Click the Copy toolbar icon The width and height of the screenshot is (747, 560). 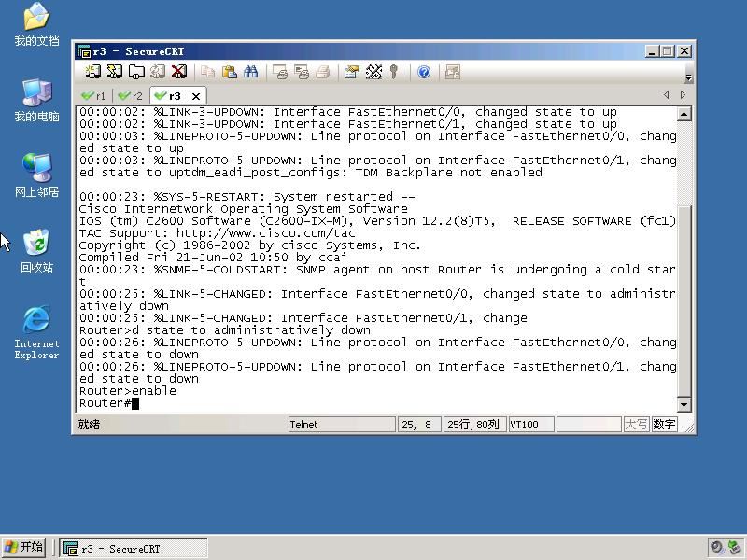207,72
